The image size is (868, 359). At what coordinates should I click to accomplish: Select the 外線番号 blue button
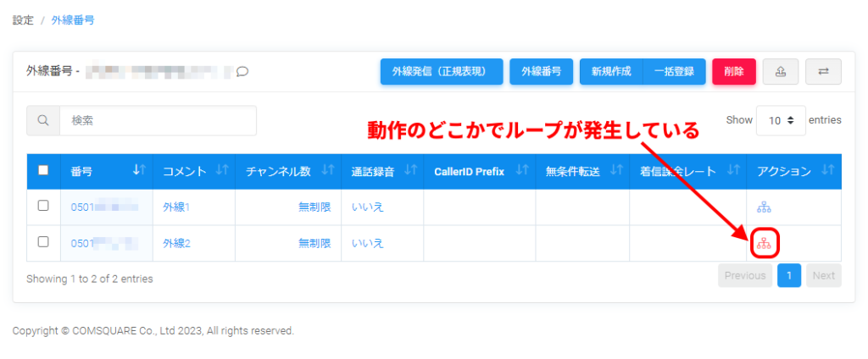[x=541, y=72]
